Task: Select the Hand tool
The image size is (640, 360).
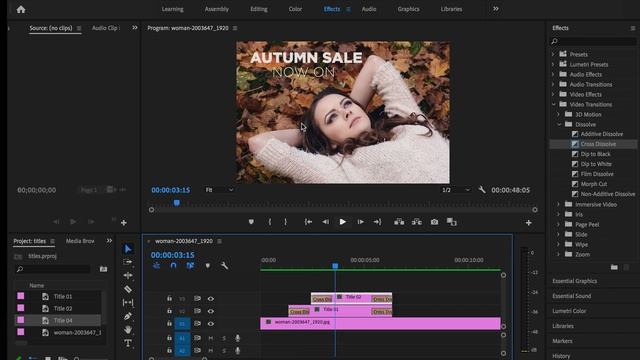Action: 128,329
